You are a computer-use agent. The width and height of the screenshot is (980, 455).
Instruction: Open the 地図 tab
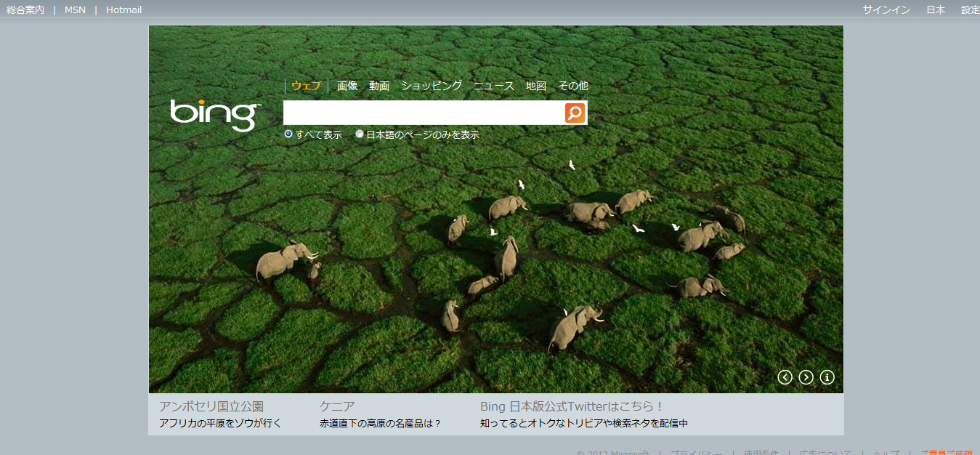pyautogui.click(x=536, y=86)
